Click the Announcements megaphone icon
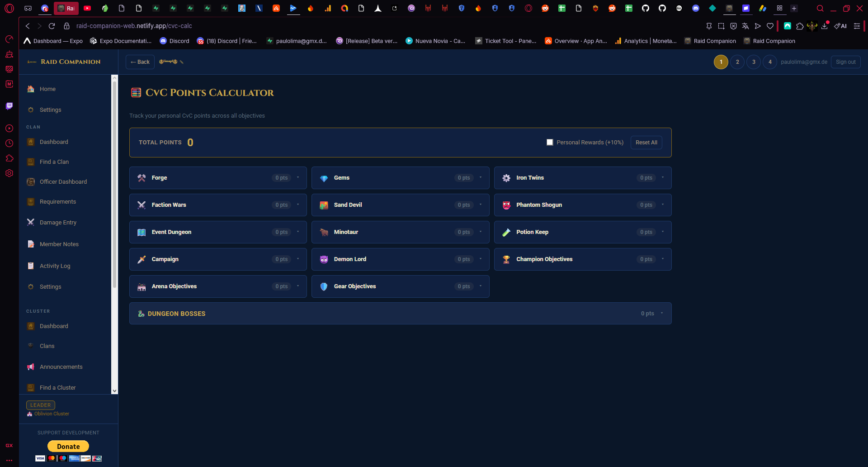 (x=31, y=367)
